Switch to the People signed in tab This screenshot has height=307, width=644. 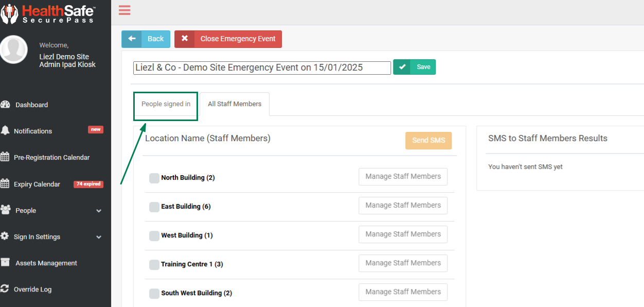coord(166,104)
